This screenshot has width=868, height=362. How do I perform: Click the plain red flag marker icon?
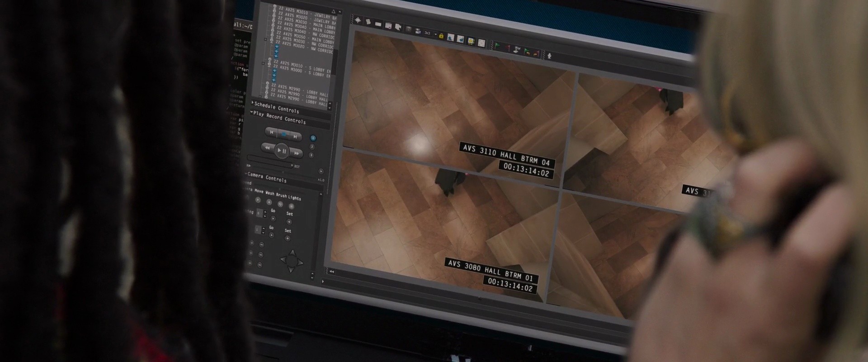[x=507, y=47]
